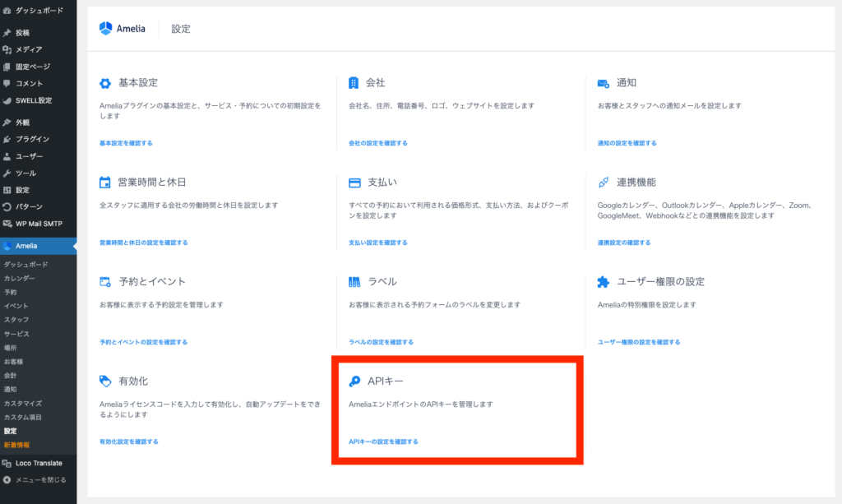This screenshot has width=842, height=504.
Task: Click the envelope icon beside 通知
Action: pos(603,83)
